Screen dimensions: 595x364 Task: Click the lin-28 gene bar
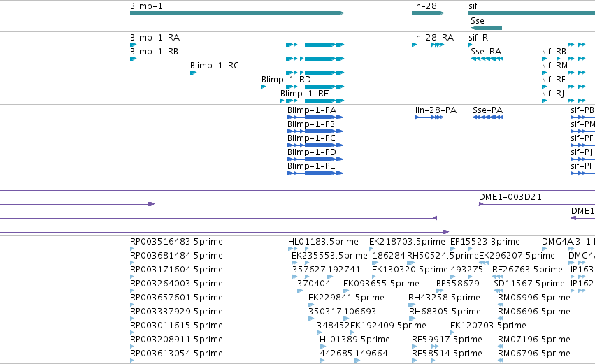point(428,13)
